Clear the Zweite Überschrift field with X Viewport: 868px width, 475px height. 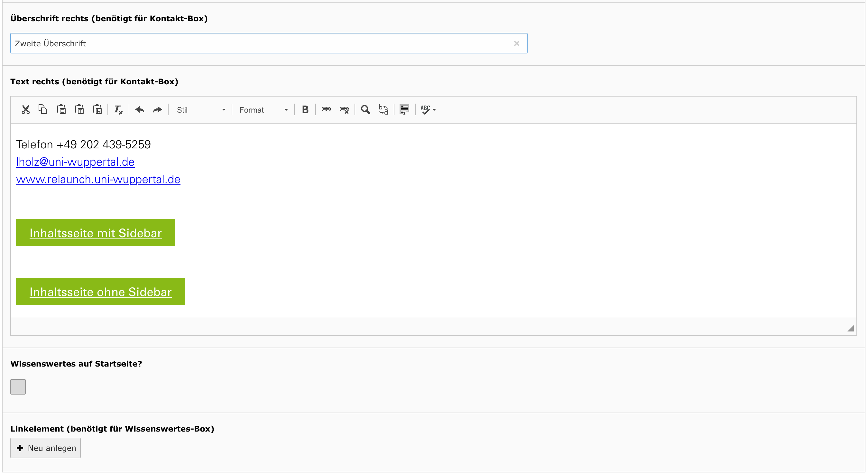(516, 43)
